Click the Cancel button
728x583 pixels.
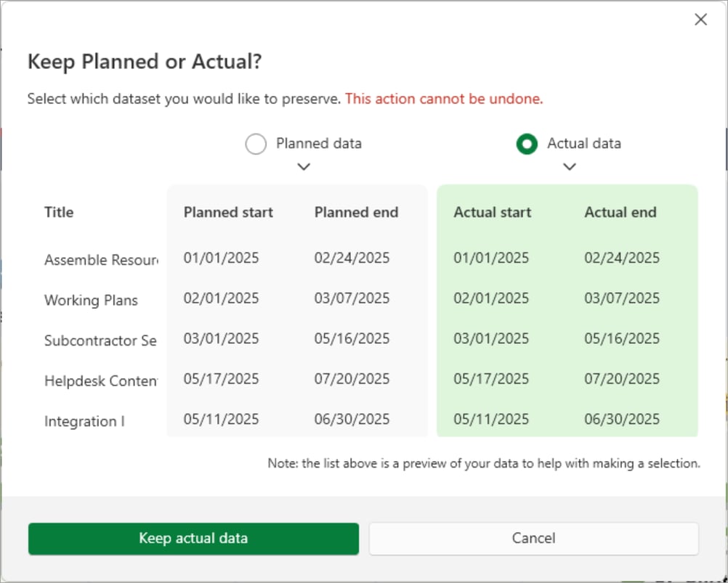[533, 538]
